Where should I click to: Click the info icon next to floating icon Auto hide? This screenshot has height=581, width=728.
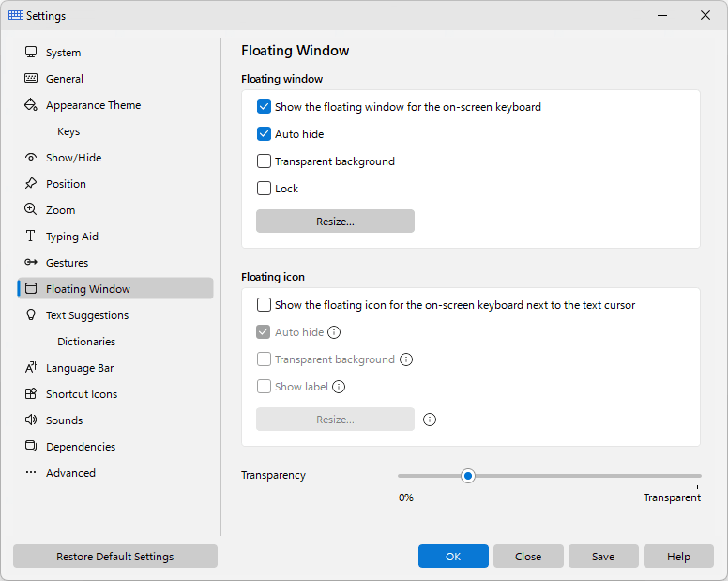tap(334, 332)
